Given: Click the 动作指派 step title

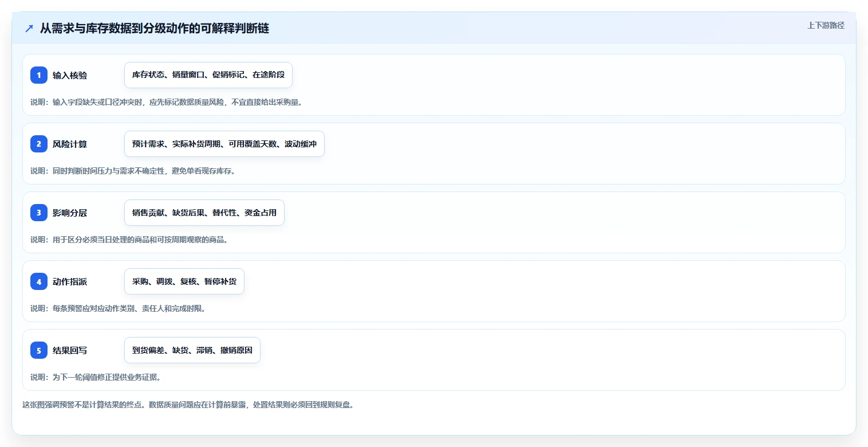Looking at the screenshot, I should coord(70,282).
